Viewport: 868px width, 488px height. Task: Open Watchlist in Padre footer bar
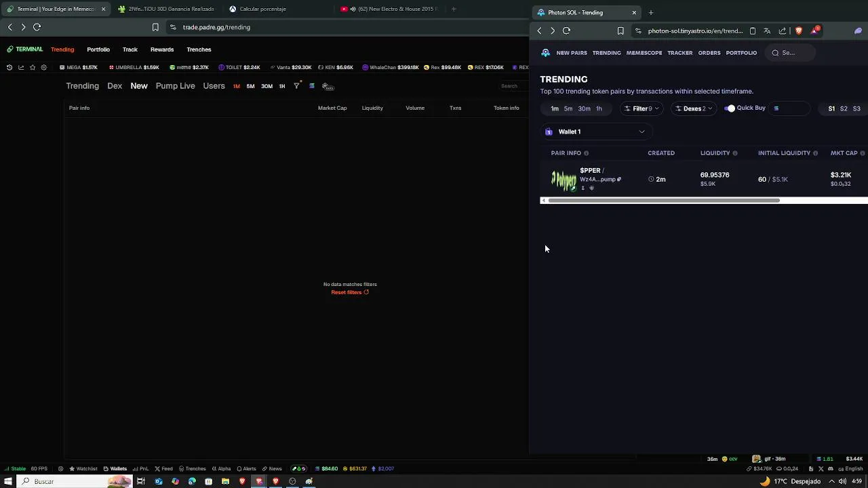83,468
